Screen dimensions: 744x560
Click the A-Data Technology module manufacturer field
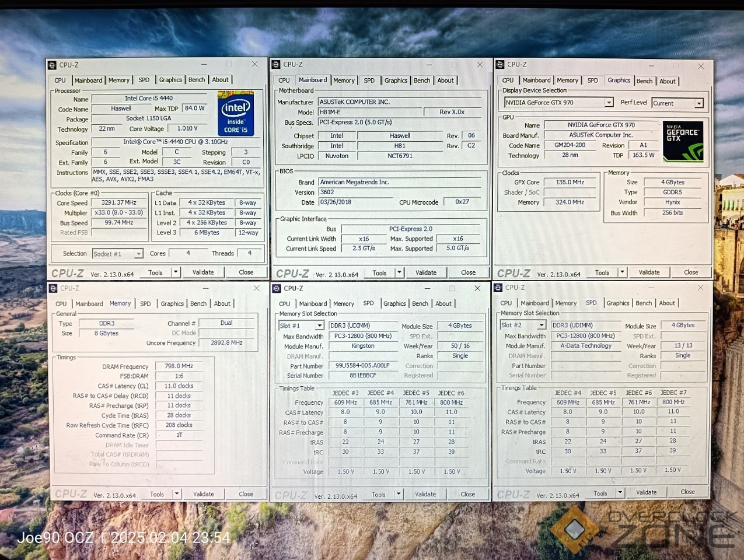(x=586, y=345)
